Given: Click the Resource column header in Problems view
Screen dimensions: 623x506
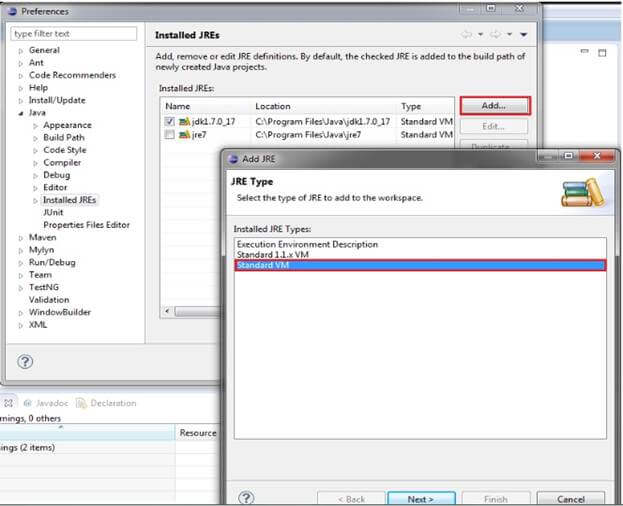Looking at the screenshot, I should [x=197, y=433].
